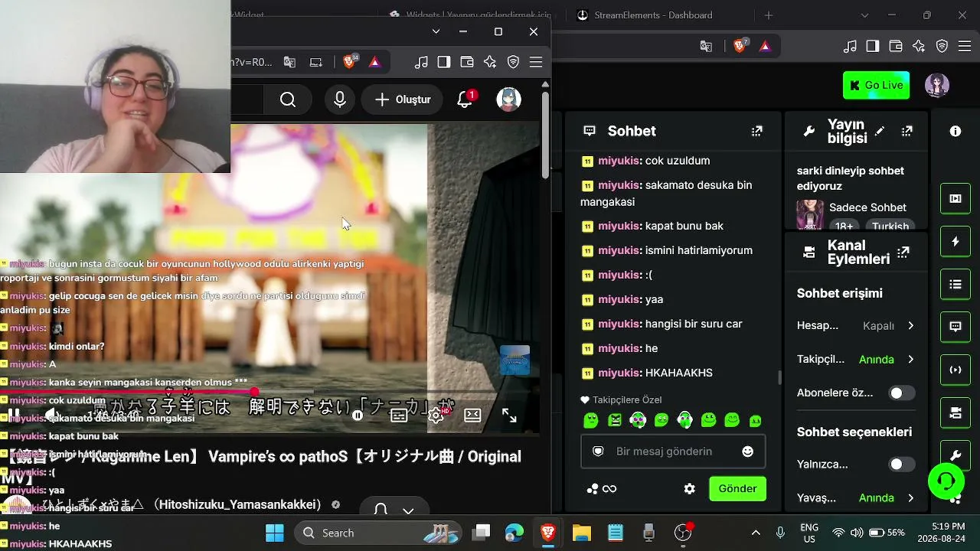Open the tab search chevron in the StreamElements window

pyautogui.click(x=865, y=15)
